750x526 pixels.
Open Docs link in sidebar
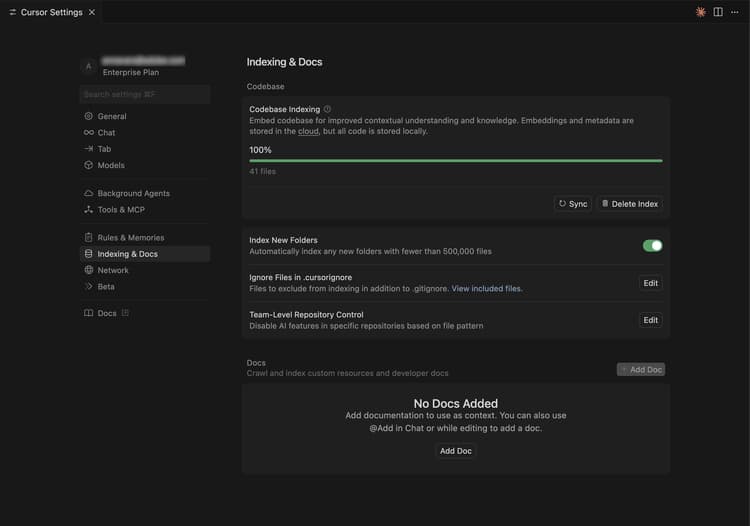coord(145,313)
